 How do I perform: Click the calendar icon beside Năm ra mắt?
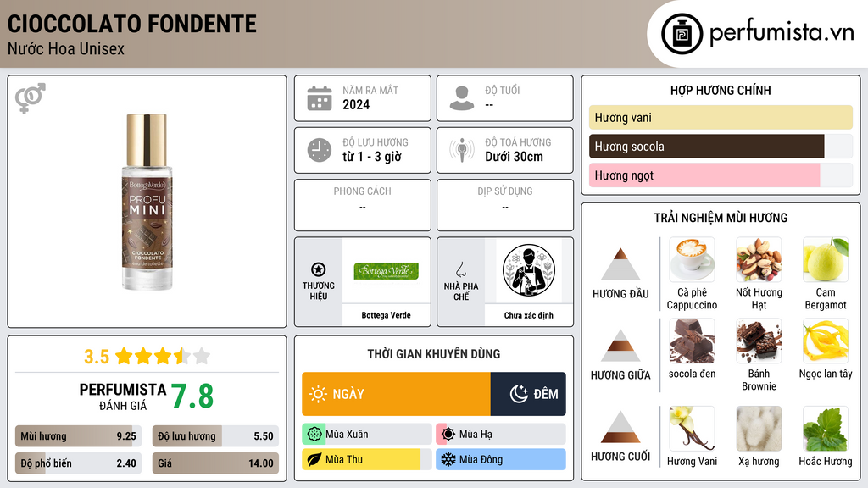[320, 98]
